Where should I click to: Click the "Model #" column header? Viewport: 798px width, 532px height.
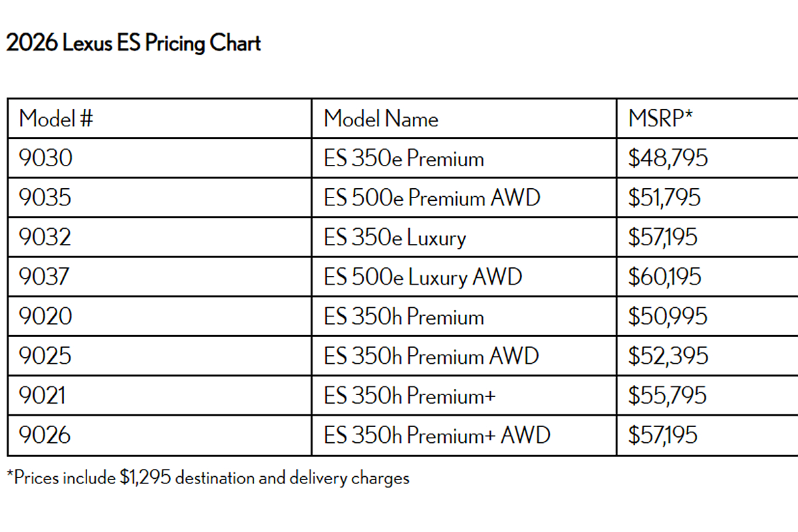tap(56, 119)
